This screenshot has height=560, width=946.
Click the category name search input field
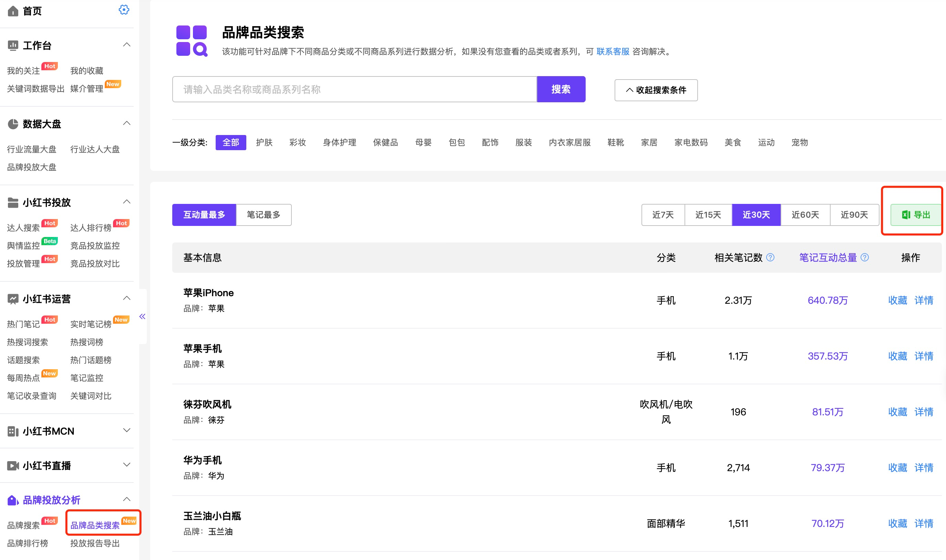(x=355, y=90)
